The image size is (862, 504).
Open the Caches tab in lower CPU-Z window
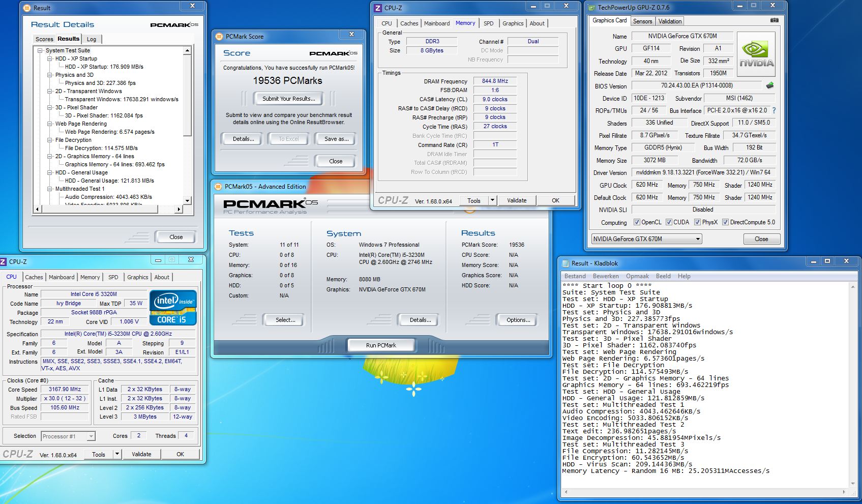point(34,277)
